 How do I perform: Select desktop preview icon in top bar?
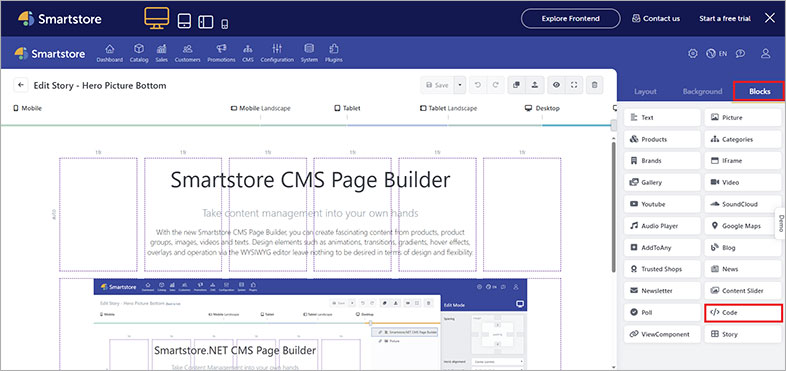click(156, 18)
